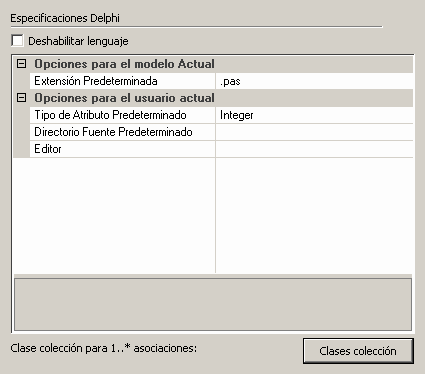Collapse Opciones para el modelo Actual group
The height and width of the screenshot is (374, 425).
click(22, 64)
